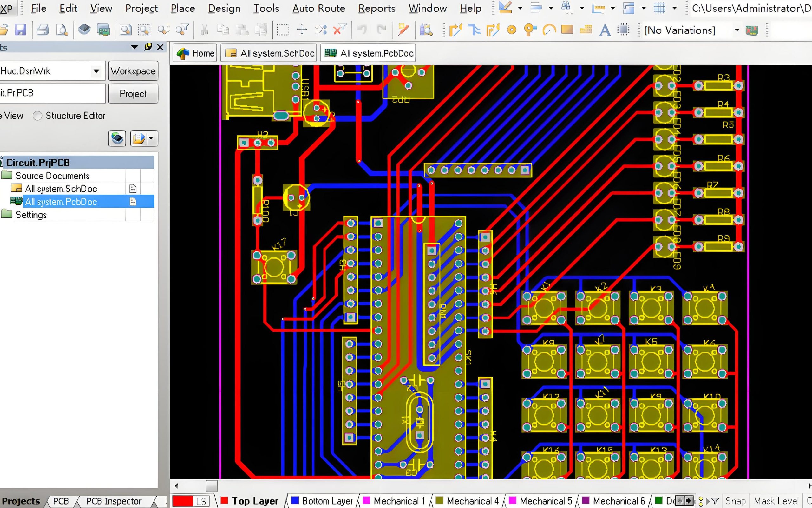Click the Grids icon

[x=659, y=8]
